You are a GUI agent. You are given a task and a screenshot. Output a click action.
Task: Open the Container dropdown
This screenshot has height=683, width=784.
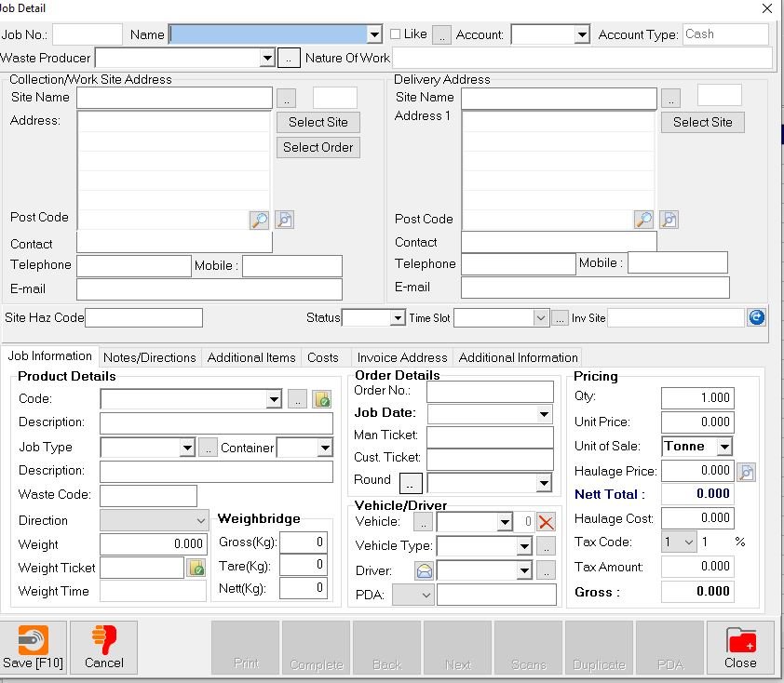coord(325,448)
